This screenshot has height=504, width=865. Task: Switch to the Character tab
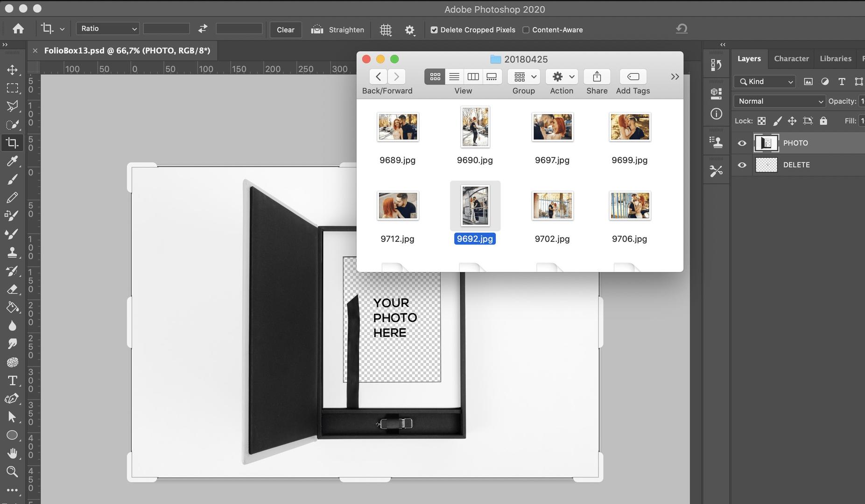click(x=791, y=58)
